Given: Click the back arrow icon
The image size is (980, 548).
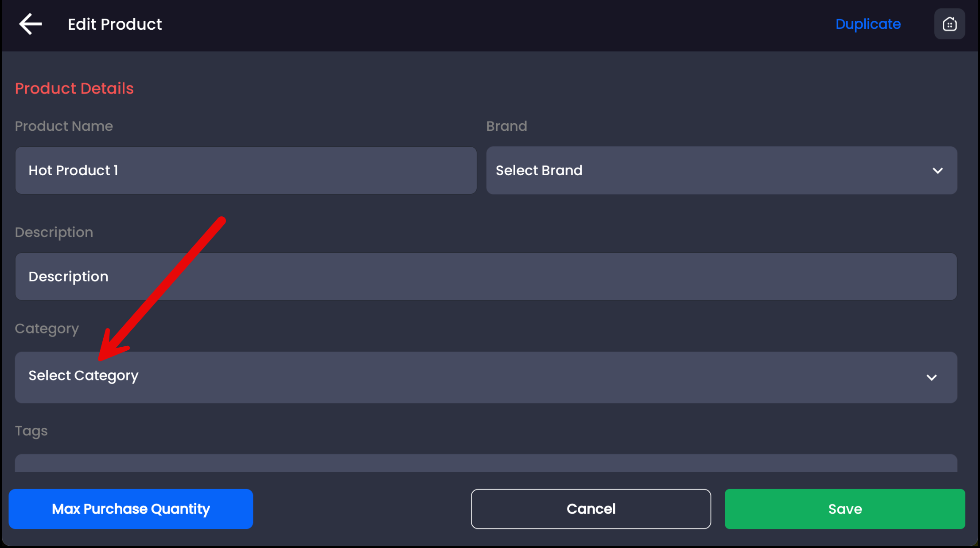Looking at the screenshot, I should pos(30,24).
